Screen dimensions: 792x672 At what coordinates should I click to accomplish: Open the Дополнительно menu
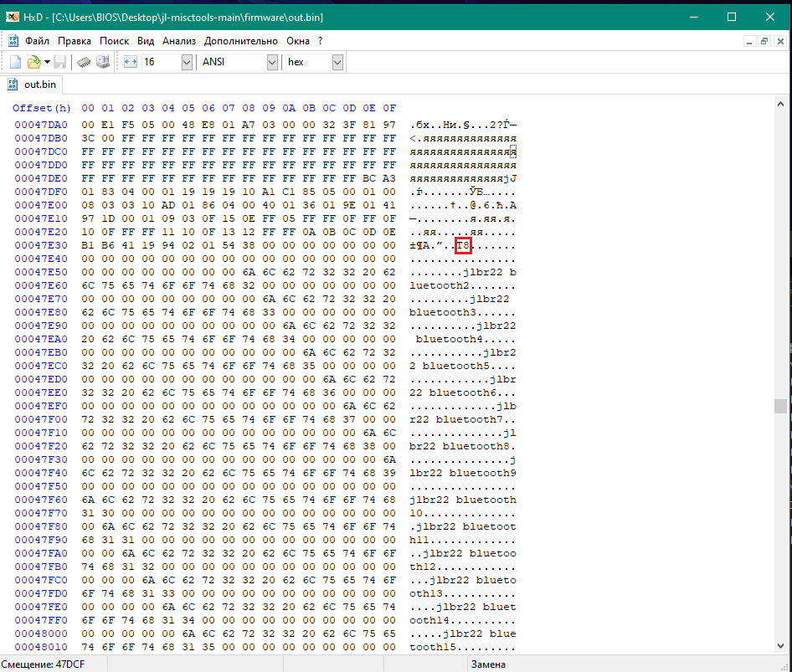point(241,41)
